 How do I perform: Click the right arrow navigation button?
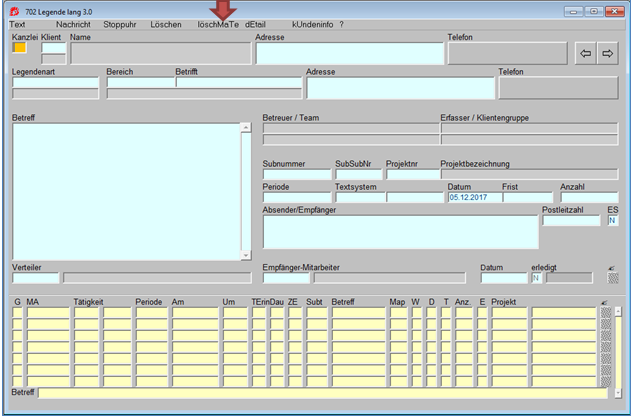pyautogui.click(x=607, y=54)
